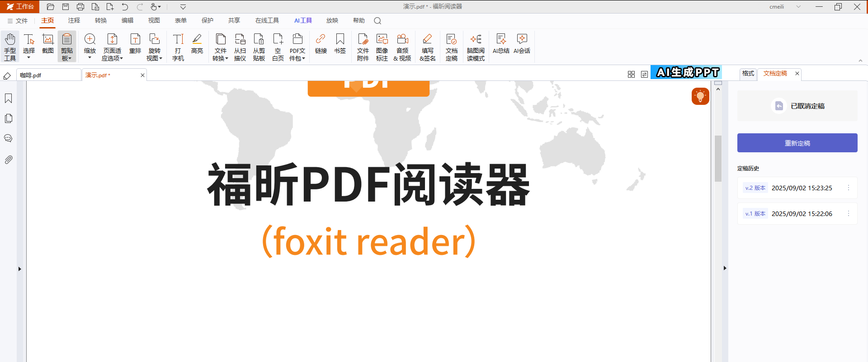Open PDF Portfolio tool (PDF文件包)
The image size is (868, 362).
click(297, 47)
